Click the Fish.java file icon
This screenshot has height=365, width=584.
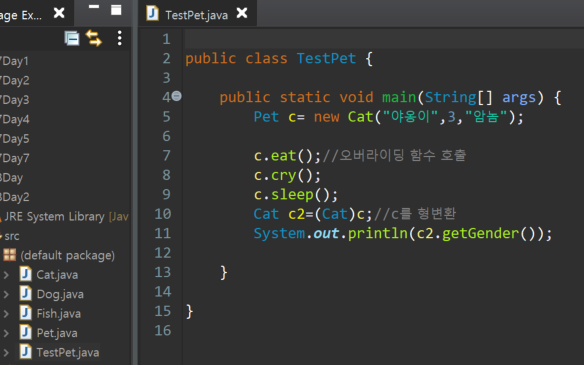[26, 313]
